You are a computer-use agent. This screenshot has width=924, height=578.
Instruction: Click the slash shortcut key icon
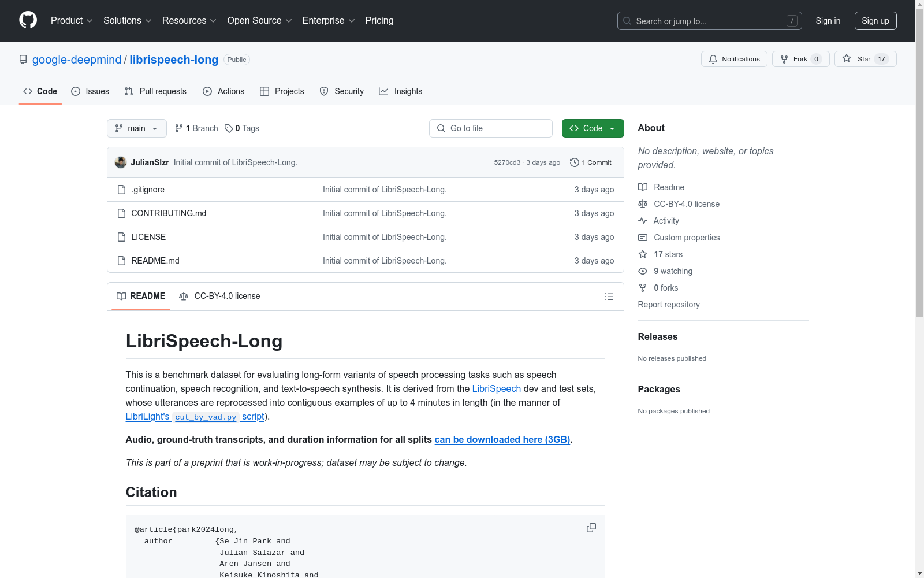[x=792, y=21]
